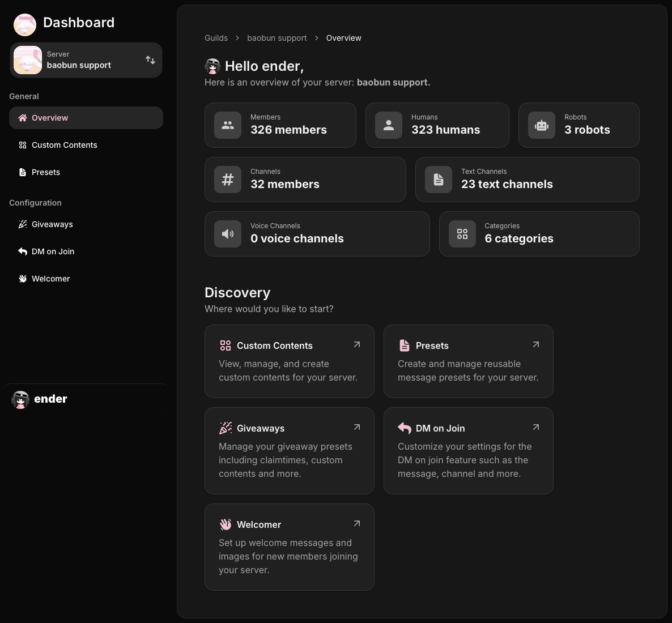The height and width of the screenshot is (623, 672).
Task: Click the Channels hashtag icon
Action: 228,180
